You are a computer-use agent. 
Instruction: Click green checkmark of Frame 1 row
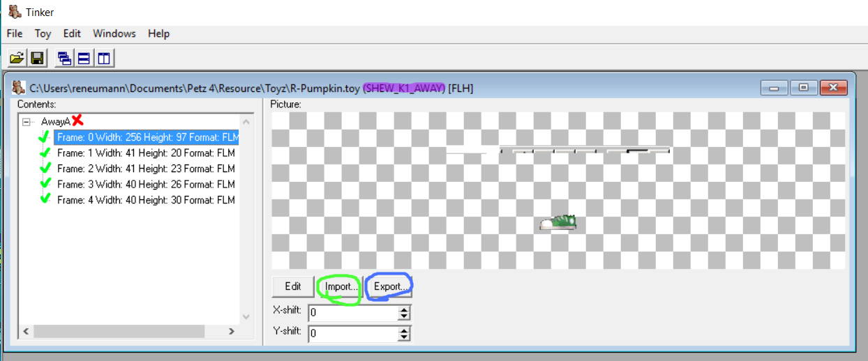click(x=46, y=152)
